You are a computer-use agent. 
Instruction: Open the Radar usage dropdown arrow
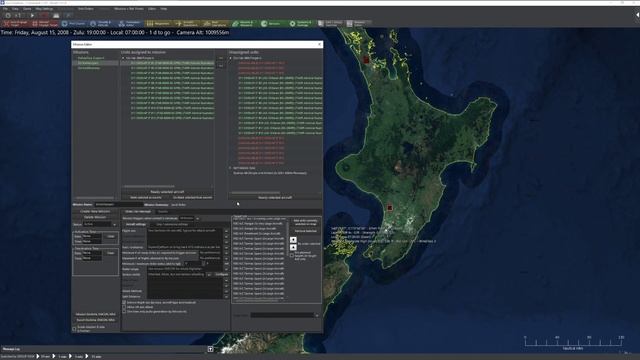pos(226,269)
